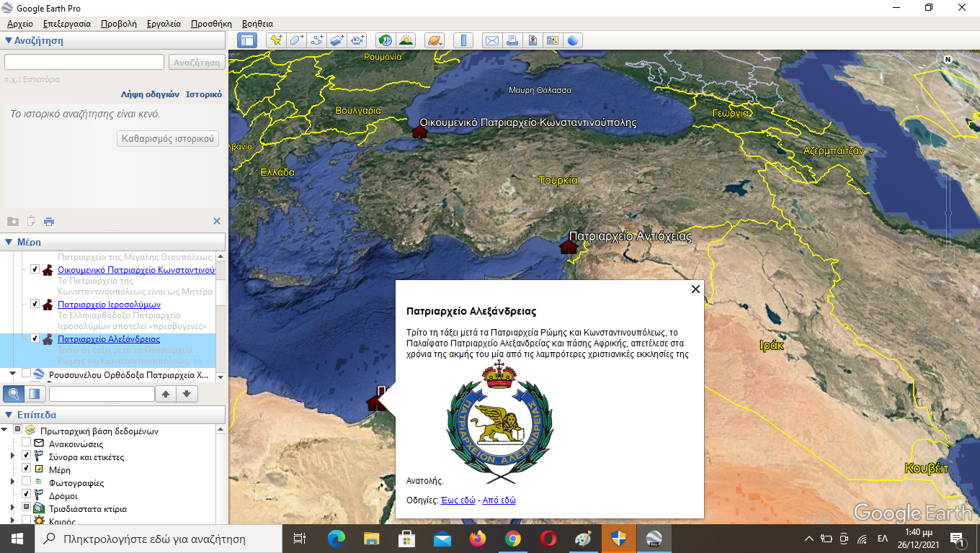Open the Βοήθεια menu

click(x=258, y=24)
